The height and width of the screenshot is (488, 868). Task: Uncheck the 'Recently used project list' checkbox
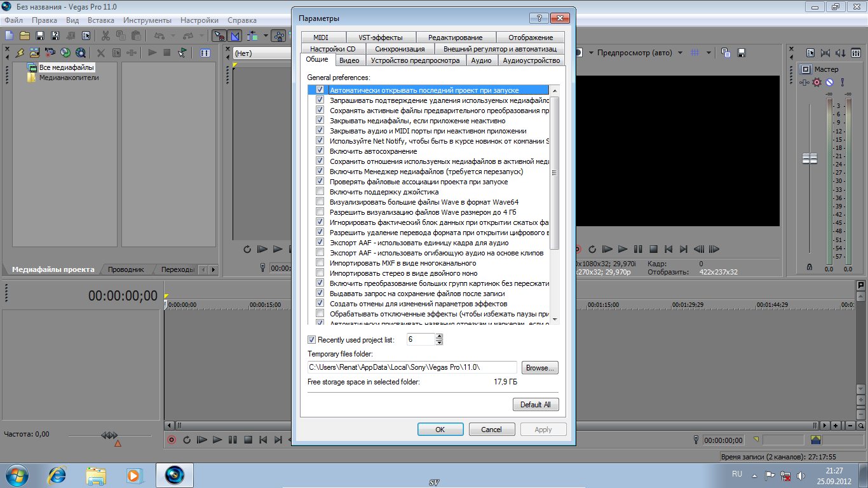point(311,340)
